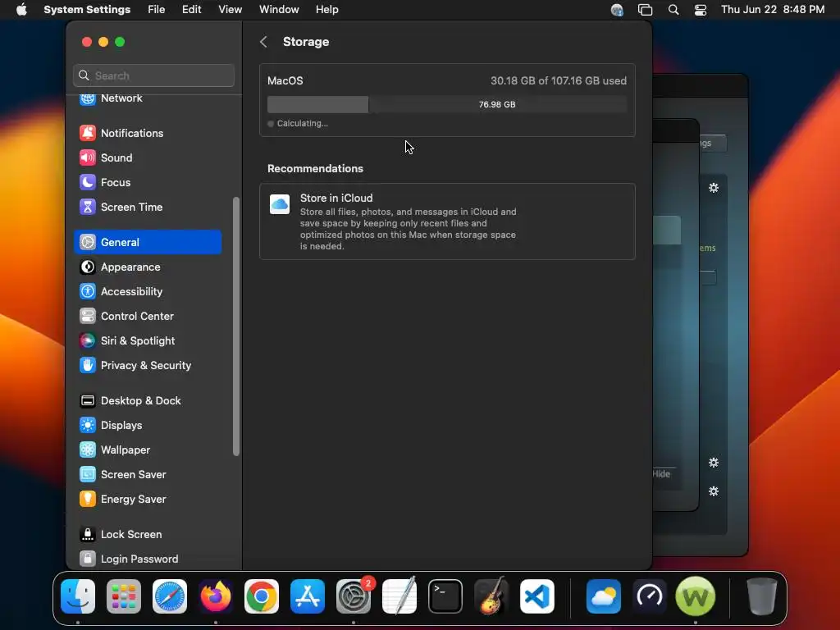Screen dimensions: 840x630
Task: Open TextEdit from the Dock
Action: (x=399, y=596)
